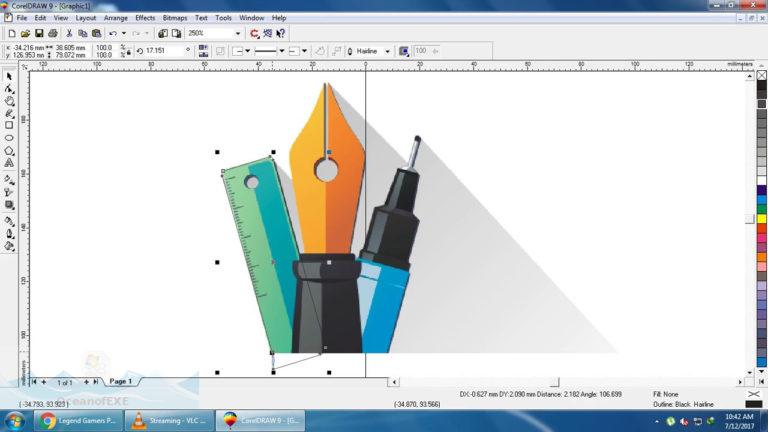Viewport: 768px width, 432px height.
Task: Select the Ellipse tool
Action: 9,138
